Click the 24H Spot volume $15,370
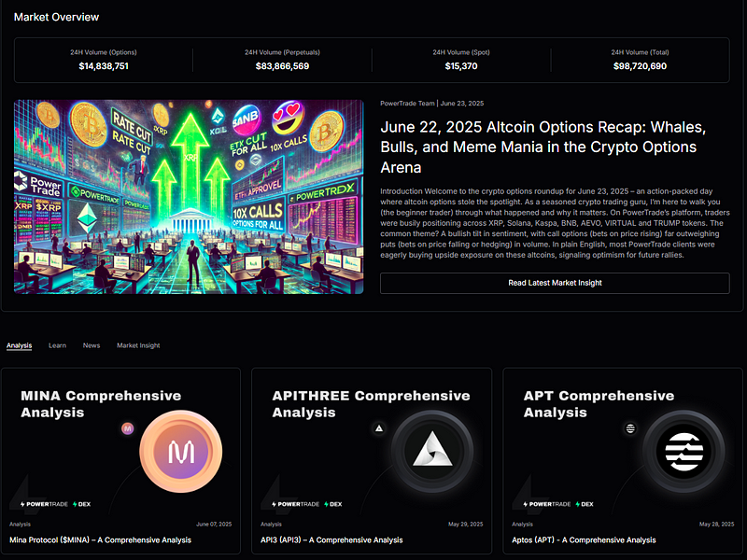Image resolution: width=747 pixels, height=560 pixels. point(461,66)
